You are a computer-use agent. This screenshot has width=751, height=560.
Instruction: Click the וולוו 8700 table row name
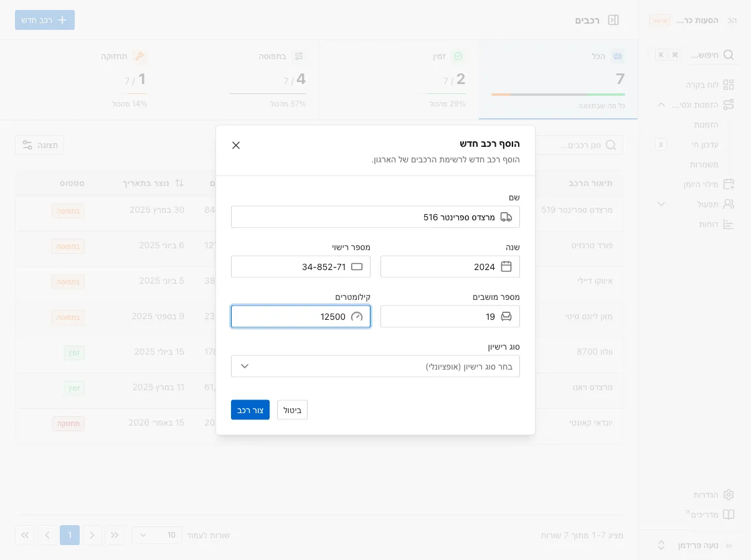coord(595,352)
